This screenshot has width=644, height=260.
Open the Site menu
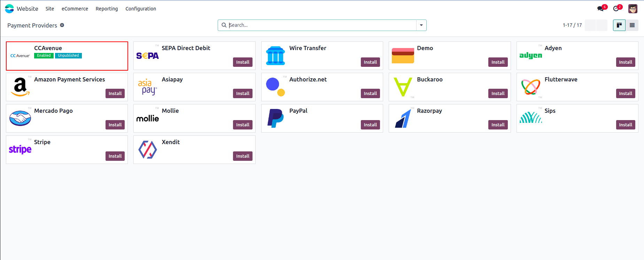(50, 9)
